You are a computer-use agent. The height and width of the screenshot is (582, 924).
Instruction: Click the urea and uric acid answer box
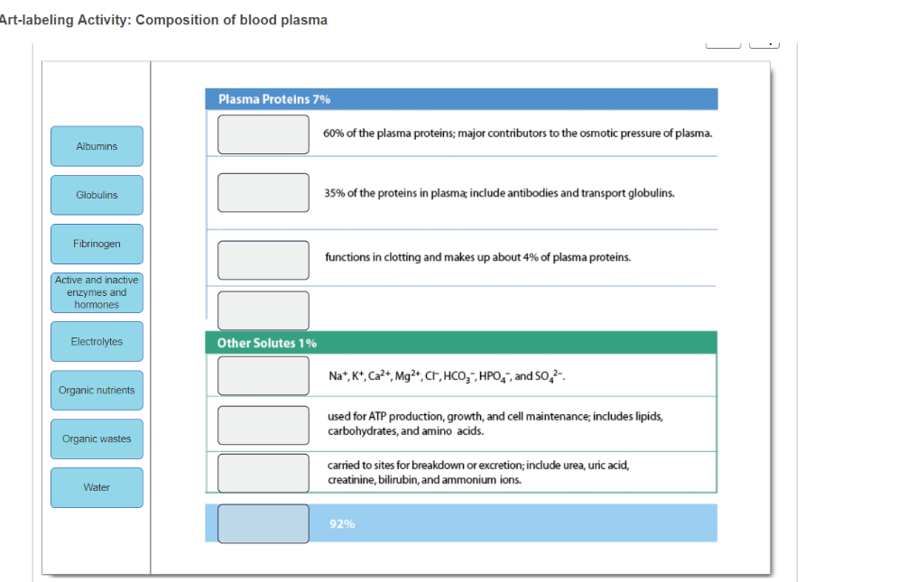(x=263, y=473)
